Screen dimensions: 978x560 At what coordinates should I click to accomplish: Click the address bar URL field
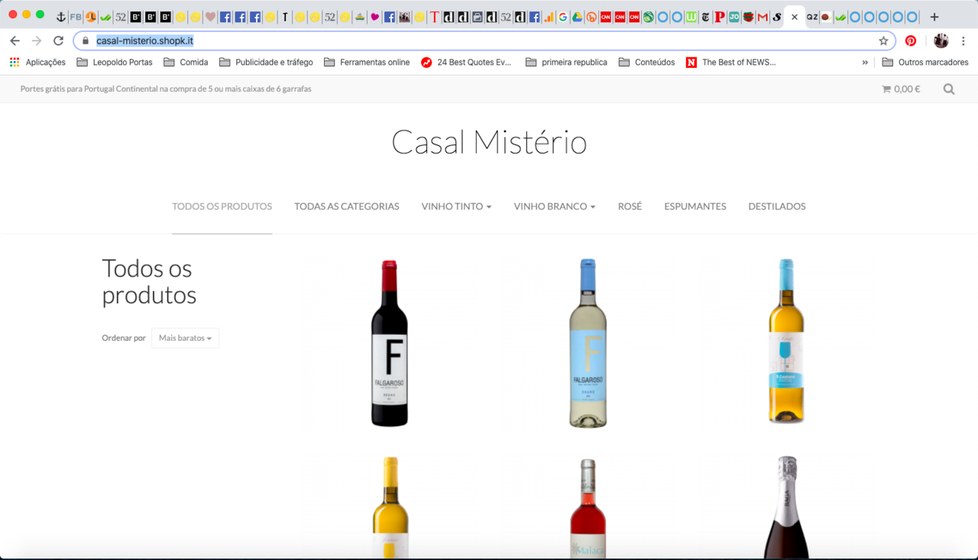(484, 40)
